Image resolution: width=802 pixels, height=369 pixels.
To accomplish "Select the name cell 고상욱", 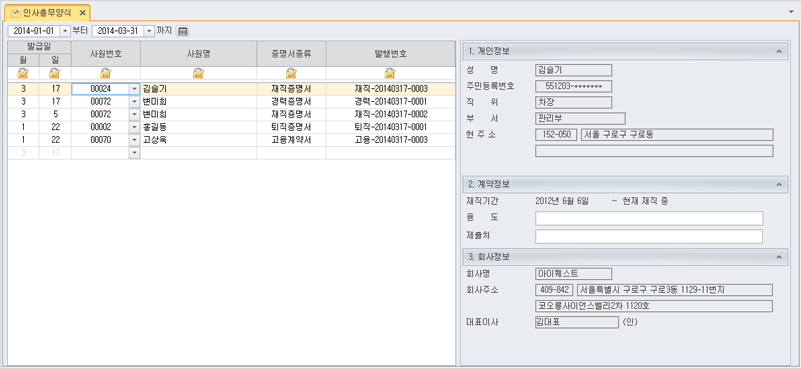I will 198,140.
